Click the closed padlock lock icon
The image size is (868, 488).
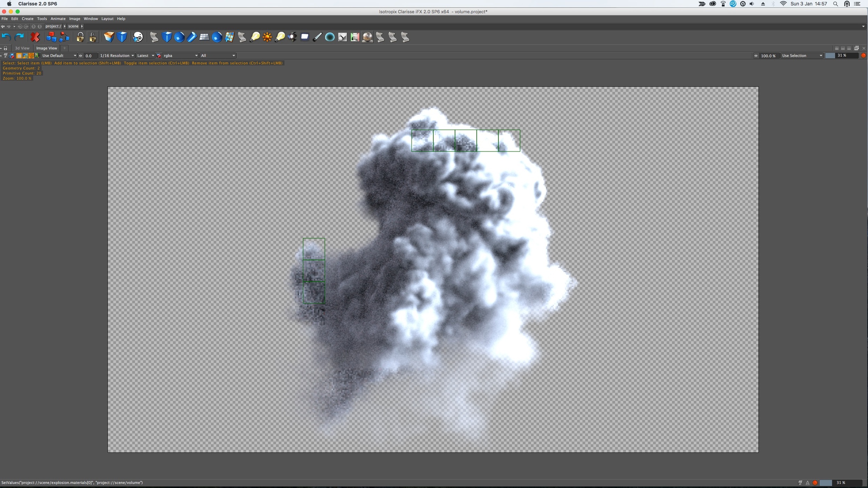80,37
